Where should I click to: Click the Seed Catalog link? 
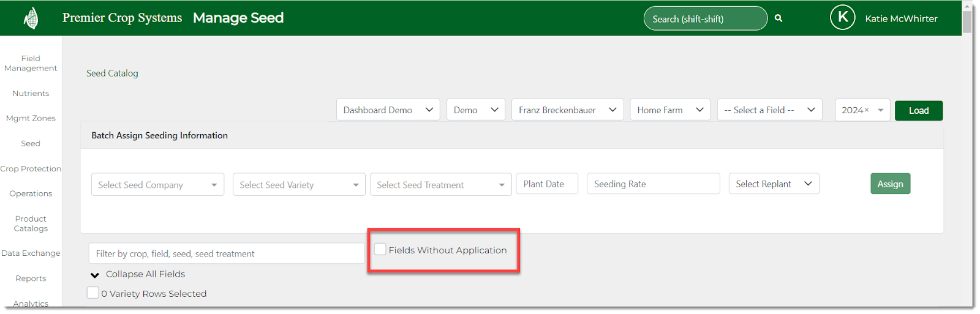[x=112, y=73]
